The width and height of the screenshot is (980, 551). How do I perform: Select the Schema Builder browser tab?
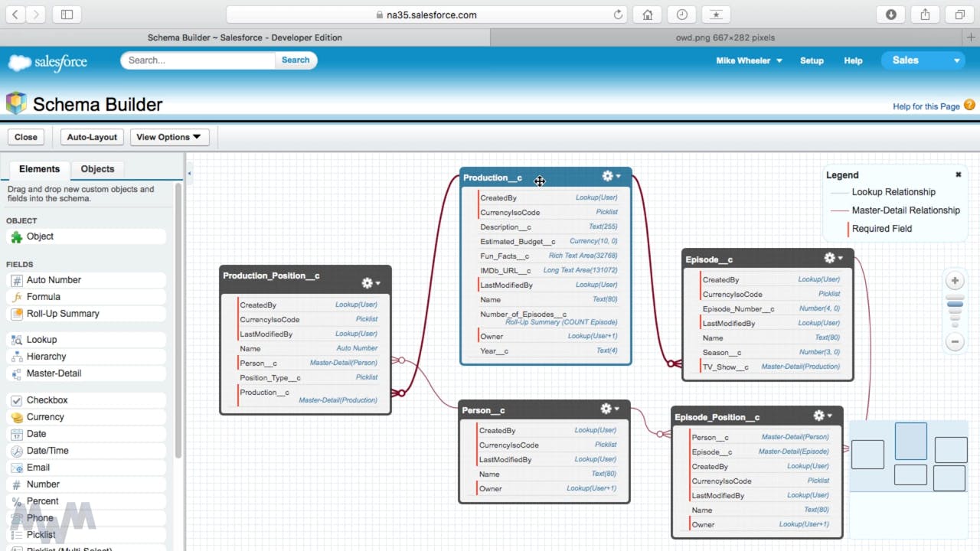pyautogui.click(x=244, y=37)
